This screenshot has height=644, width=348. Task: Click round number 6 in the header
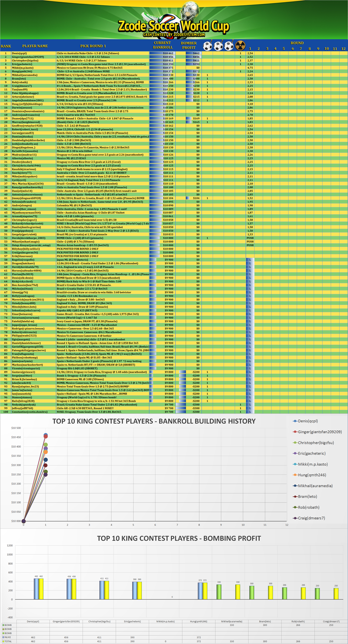click(x=292, y=48)
